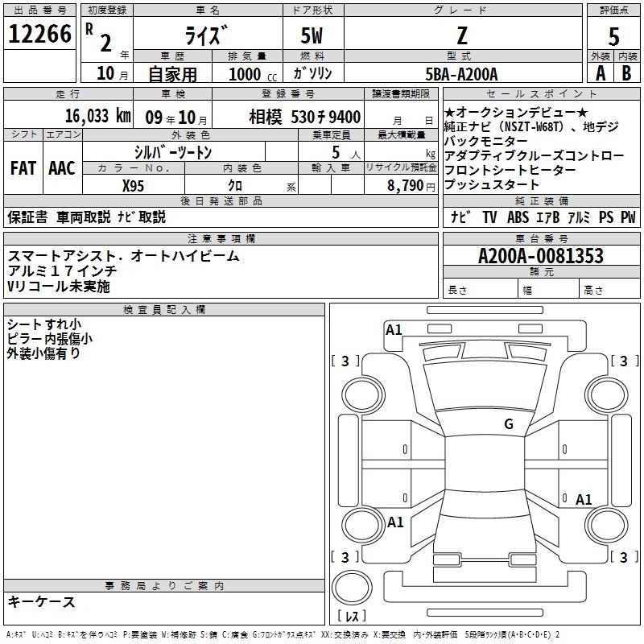The image size is (644, 644).
Task: Click the [3] tire rating at bottom-right wheel
Action: [624, 557]
